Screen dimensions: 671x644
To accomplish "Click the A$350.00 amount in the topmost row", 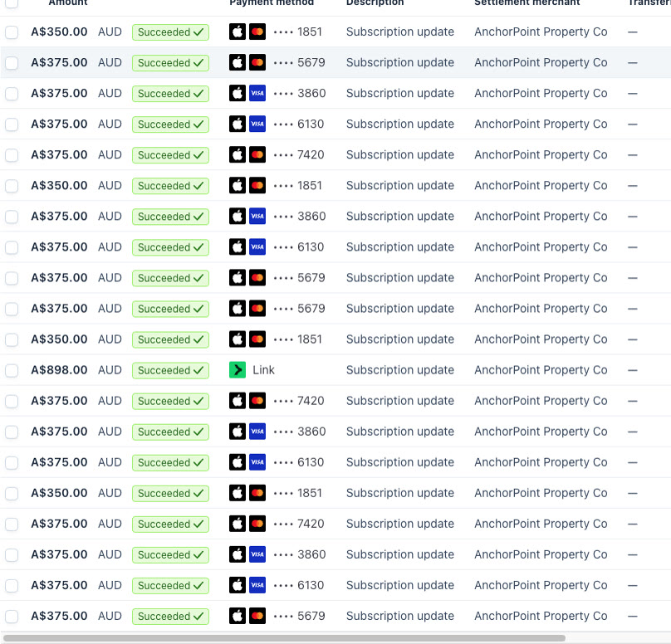I will pyautogui.click(x=59, y=32).
